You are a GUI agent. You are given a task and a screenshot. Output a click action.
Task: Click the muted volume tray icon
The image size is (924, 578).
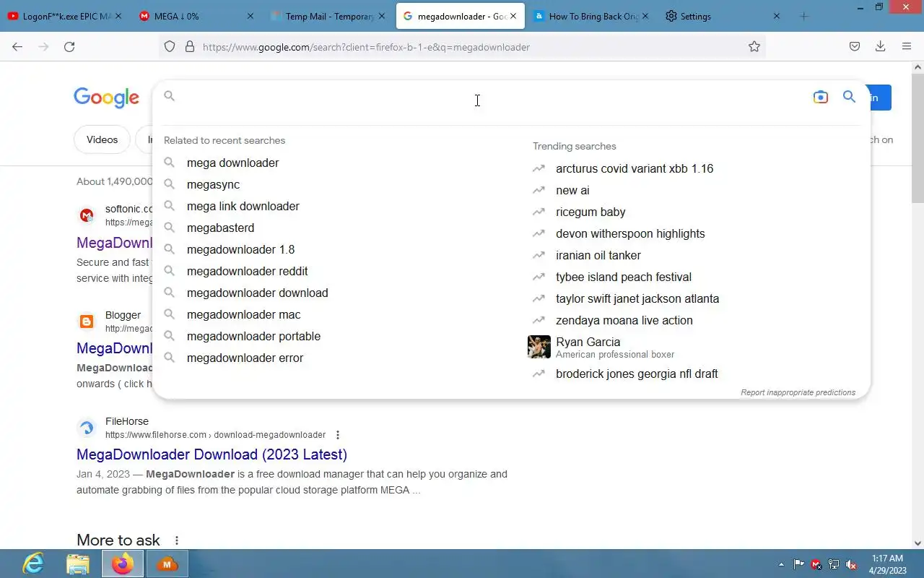click(x=852, y=564)
